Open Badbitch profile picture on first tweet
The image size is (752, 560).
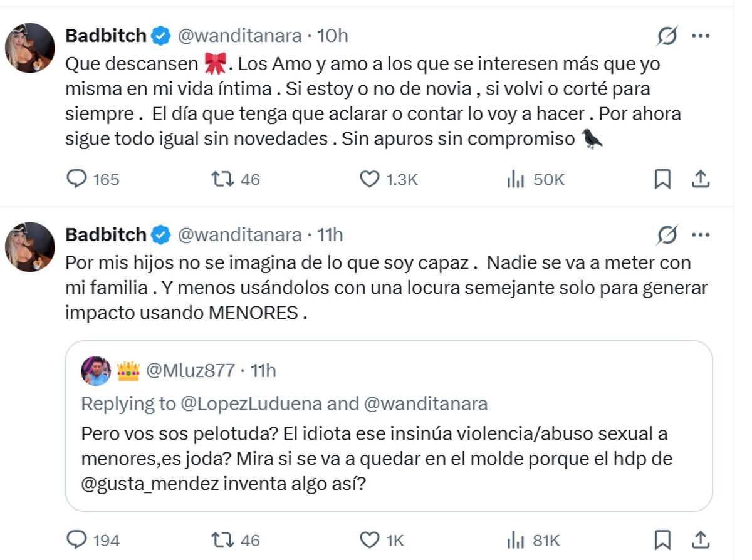30,48
